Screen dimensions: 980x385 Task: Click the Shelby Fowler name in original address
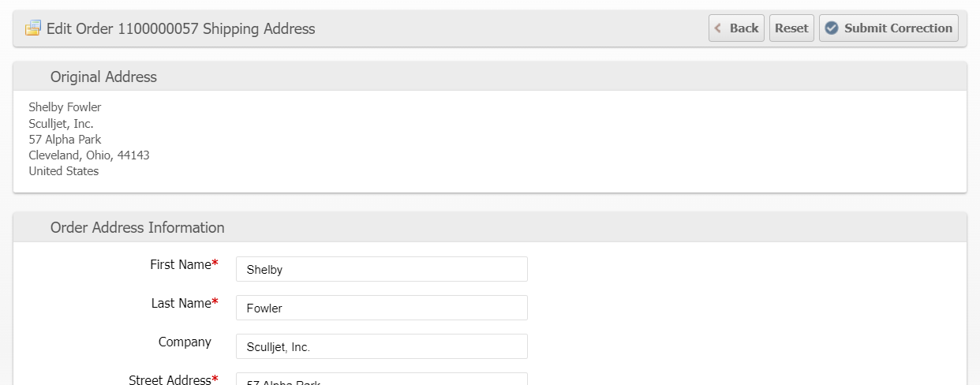coord(65,107)
